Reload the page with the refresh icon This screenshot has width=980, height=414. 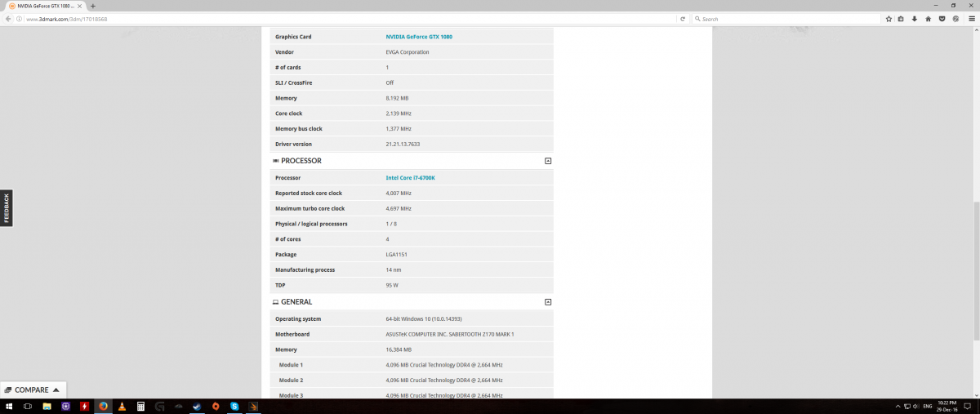pos(682,18)
